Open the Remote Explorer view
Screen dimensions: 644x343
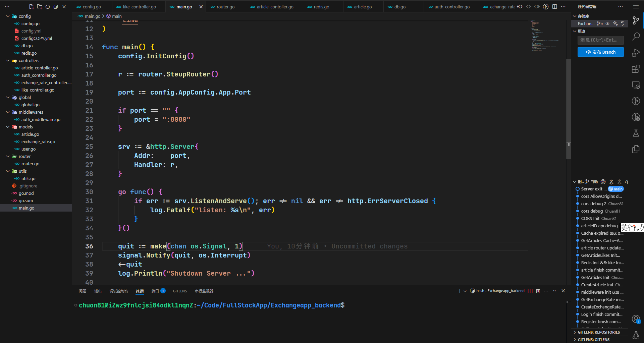pos(636,85)
